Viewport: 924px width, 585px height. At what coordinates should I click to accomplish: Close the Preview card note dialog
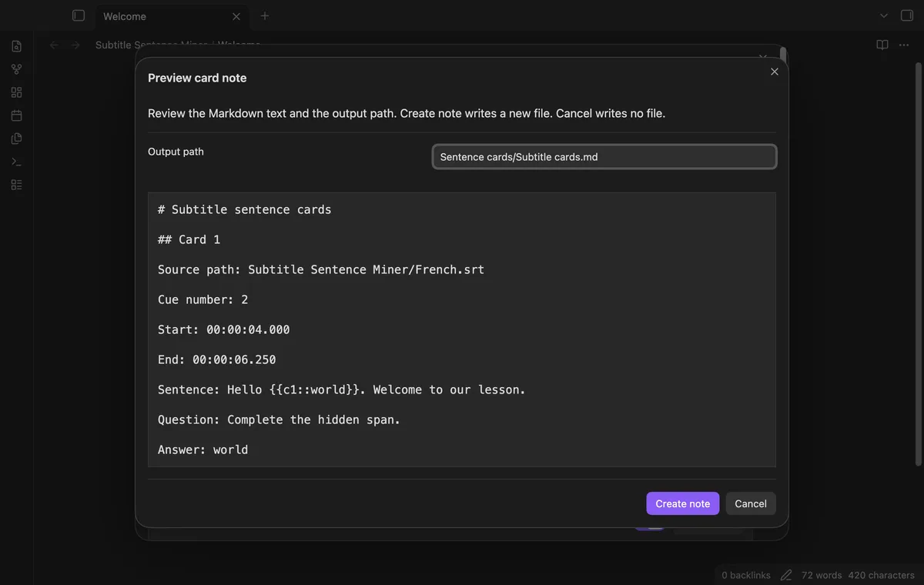(x=775, y=72)
